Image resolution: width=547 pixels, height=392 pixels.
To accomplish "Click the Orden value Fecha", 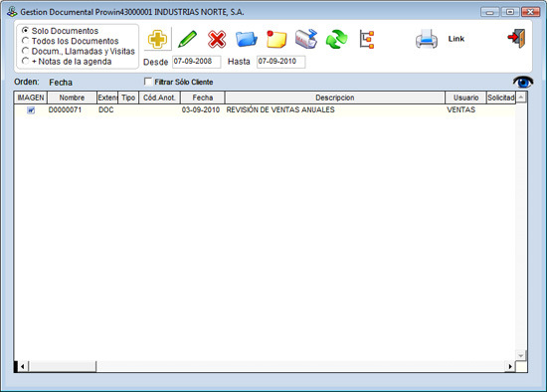I will coord(61,83).
